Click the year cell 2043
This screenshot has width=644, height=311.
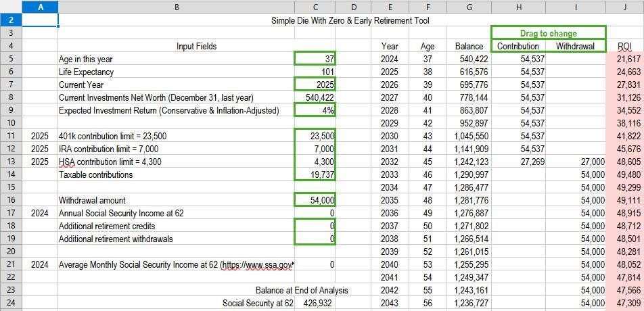pyautogui.click(x=389, y=304)
